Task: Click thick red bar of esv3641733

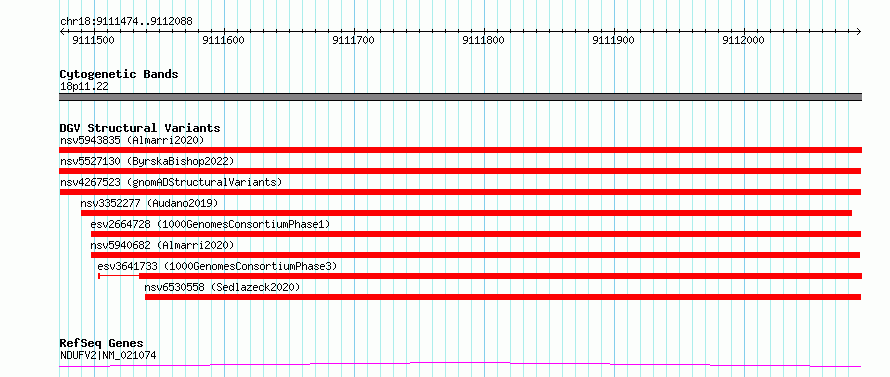Action: pyautogui.click(x=501, y=276)
